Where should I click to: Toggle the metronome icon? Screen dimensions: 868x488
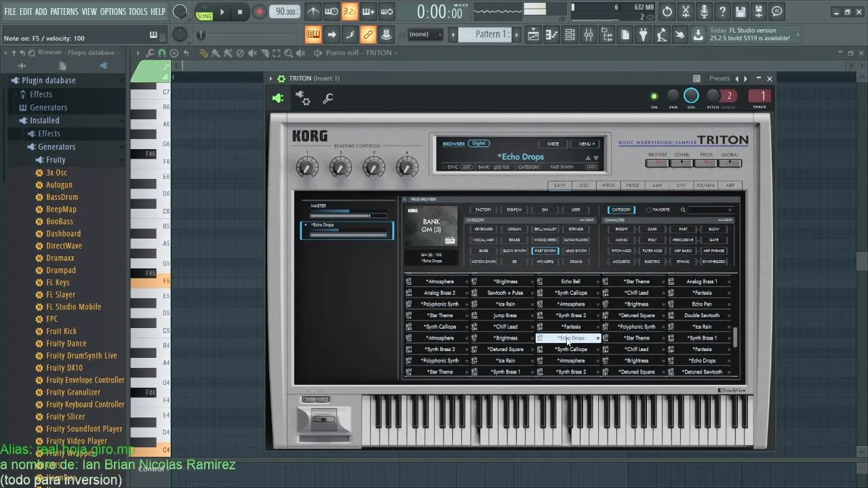pos(313,12)
